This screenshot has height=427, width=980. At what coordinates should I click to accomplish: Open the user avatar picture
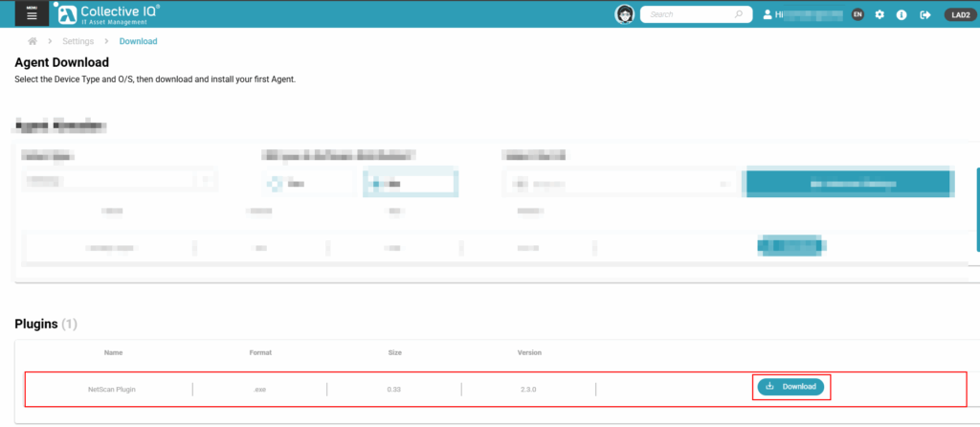point(625,14)
